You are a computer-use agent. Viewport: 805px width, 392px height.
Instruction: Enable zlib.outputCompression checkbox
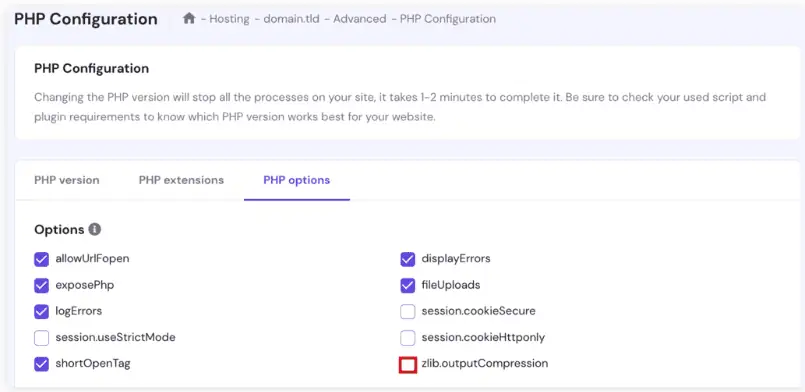pos(408,365)
